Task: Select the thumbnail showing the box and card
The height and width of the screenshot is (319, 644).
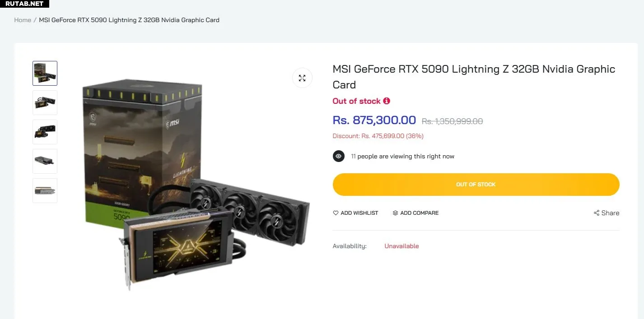Action: click(x=45, y=73)
